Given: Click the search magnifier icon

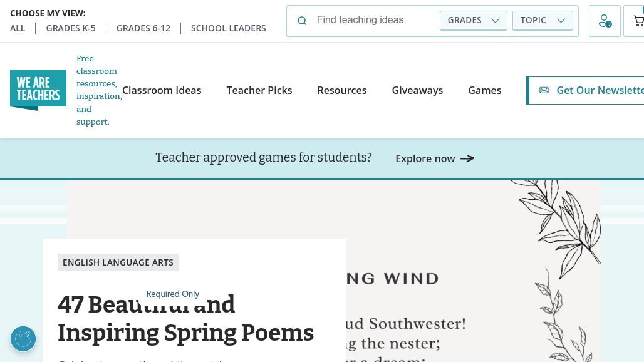Looking at the screenshot, I should (x=302, y=21).
